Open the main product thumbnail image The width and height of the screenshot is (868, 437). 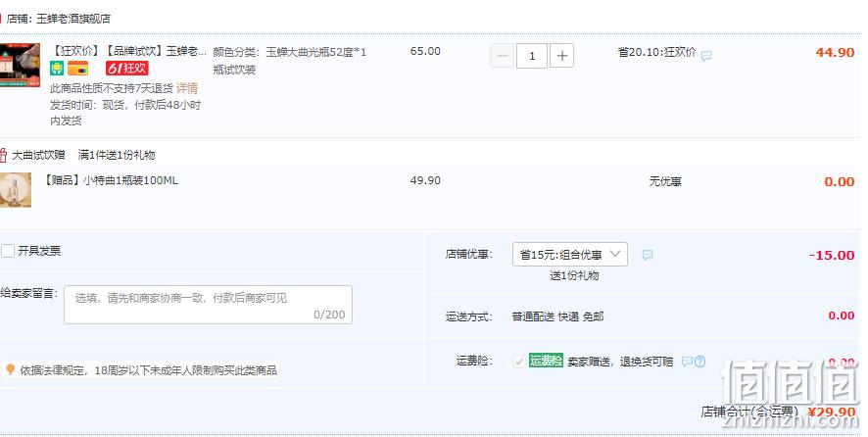tap(20, 66)
